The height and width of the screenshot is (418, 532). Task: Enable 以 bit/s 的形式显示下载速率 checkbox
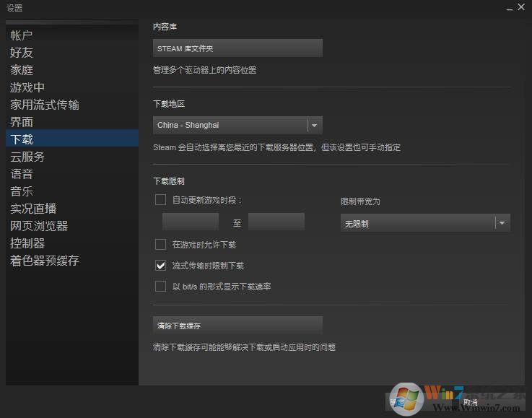tap(161, 287)
